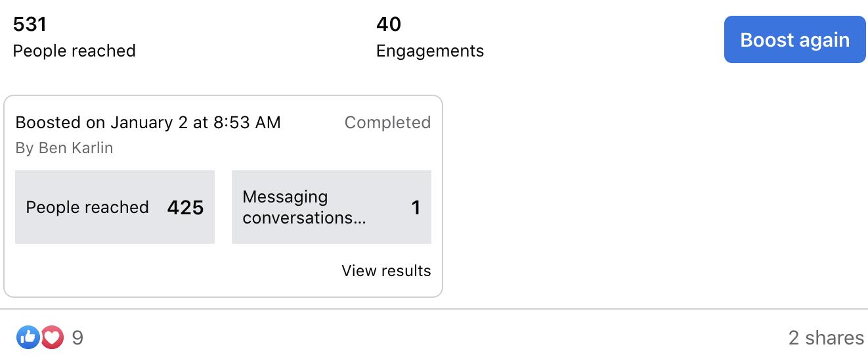Select the truncated Messaging conversations… label
The width and height of the screenshot is (868, 355).
pos(304,207)
